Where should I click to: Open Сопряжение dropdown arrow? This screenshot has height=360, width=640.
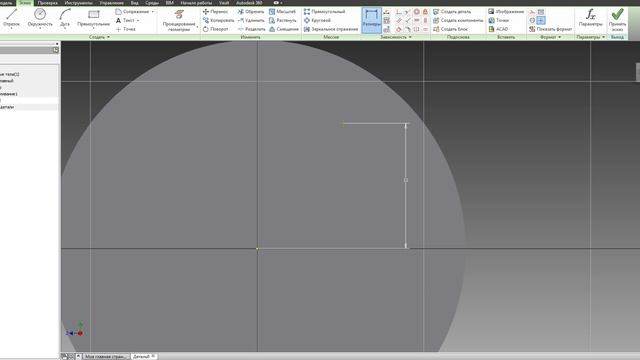click(x=153, y=11)
